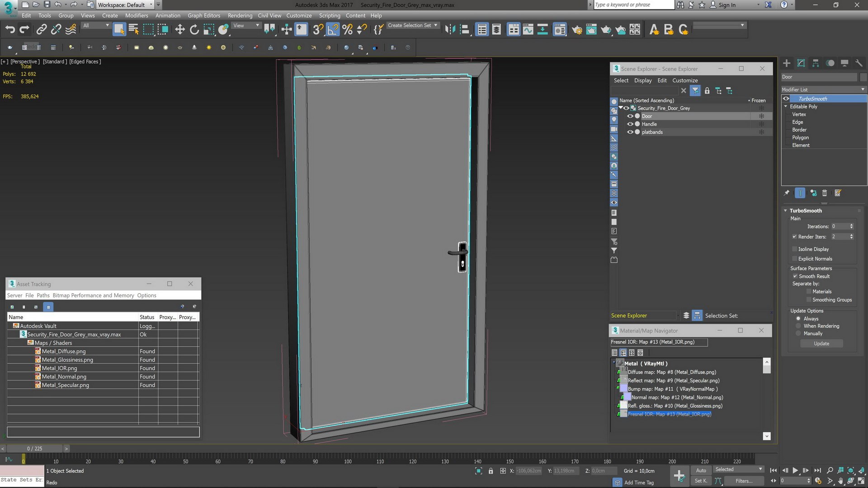868x488 pixels.
Task: Uncheck the Render Iters checkbox
Action: click(794, 237)
